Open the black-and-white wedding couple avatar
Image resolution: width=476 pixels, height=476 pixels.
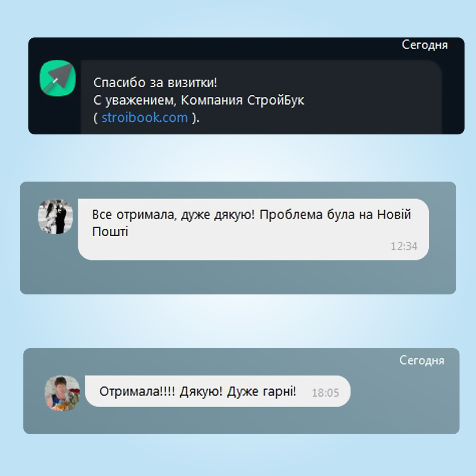pyautogui.click(x=56, y=216)
